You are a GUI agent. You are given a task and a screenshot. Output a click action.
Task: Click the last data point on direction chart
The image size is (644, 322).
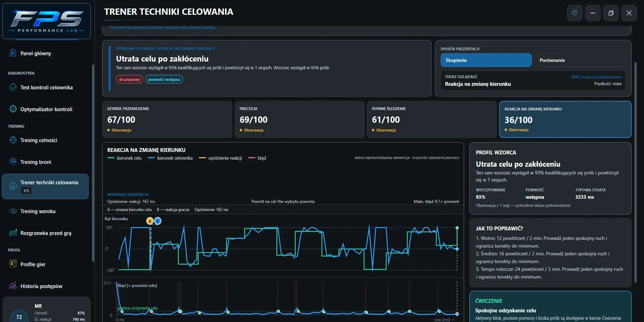[x=457, y=249]
